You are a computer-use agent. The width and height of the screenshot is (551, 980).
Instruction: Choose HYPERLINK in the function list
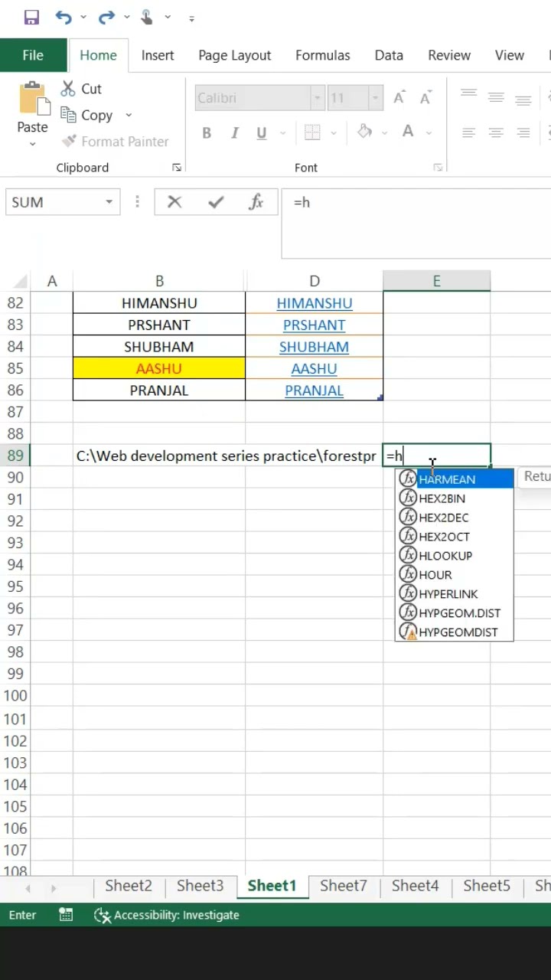click(x=455, y=594)
